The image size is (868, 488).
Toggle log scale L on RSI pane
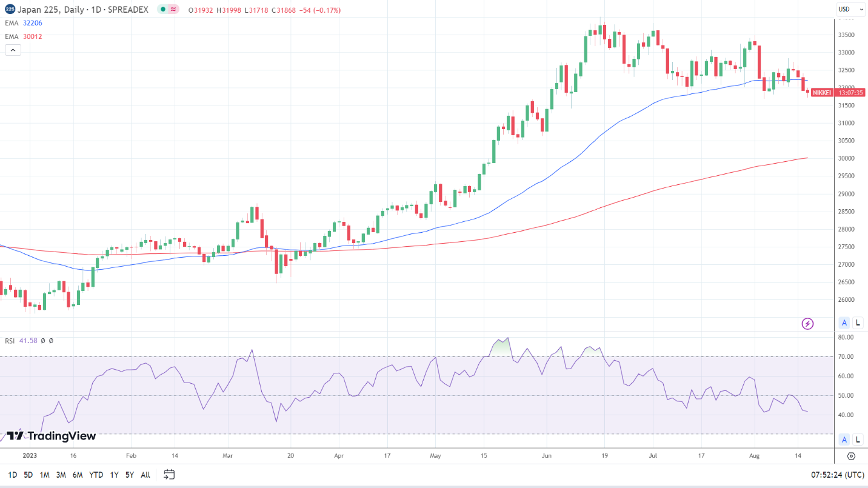pyautogui.click(x=858, y=440)
